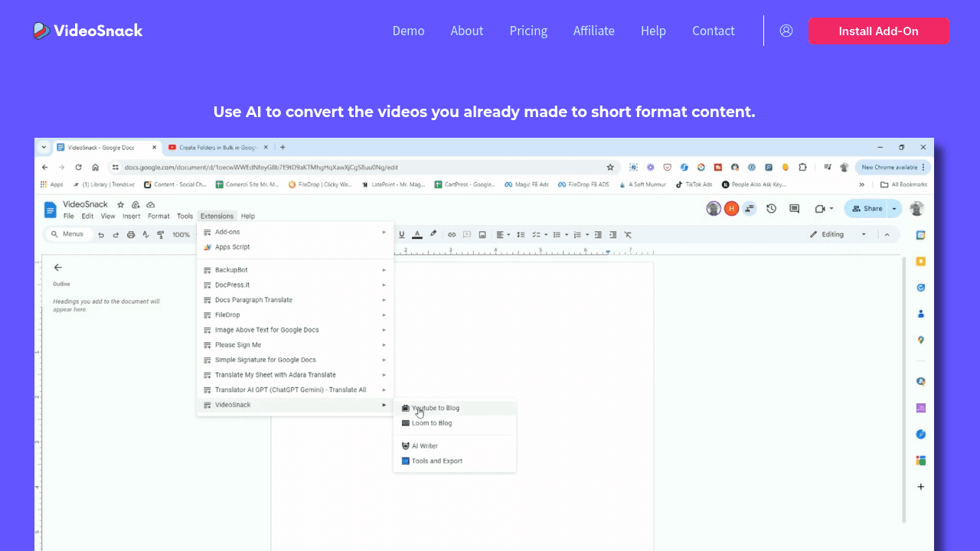Click the Insert image icon in the toolbar
Screen dimensions: 980x551
(482, 234)
